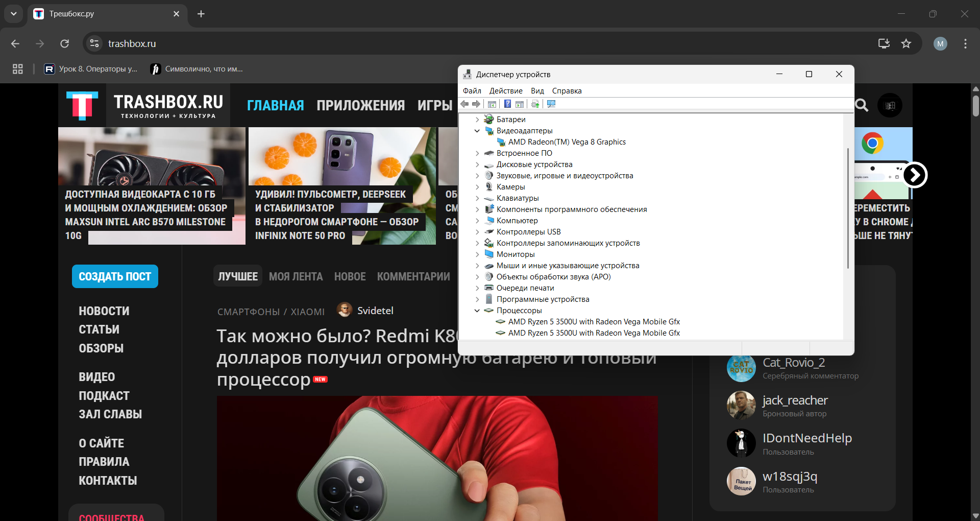980x521 pixels.
Task: Toggle the action pane toolbar icon
Action: [x=520, y=104]
